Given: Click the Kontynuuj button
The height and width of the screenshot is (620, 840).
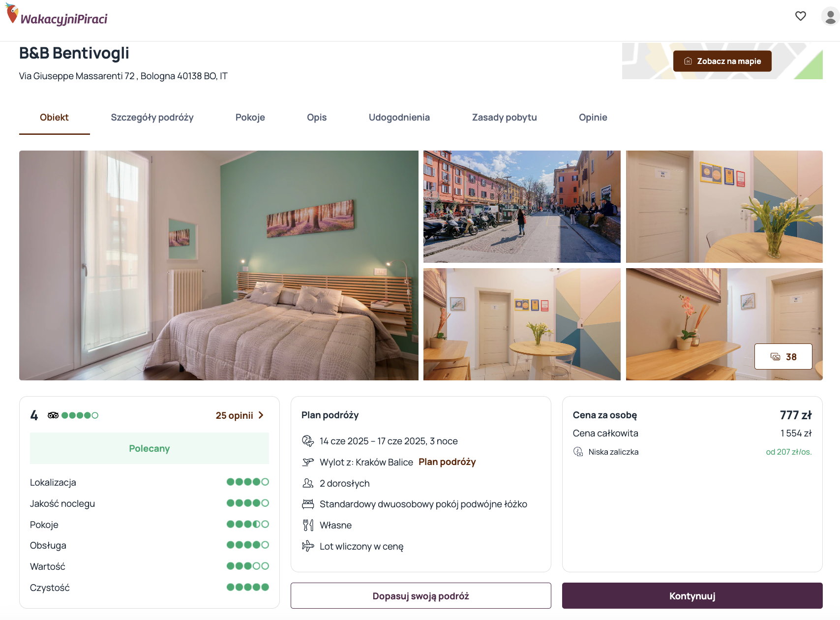Looking at the screenshot, I should tap(692, 596).
